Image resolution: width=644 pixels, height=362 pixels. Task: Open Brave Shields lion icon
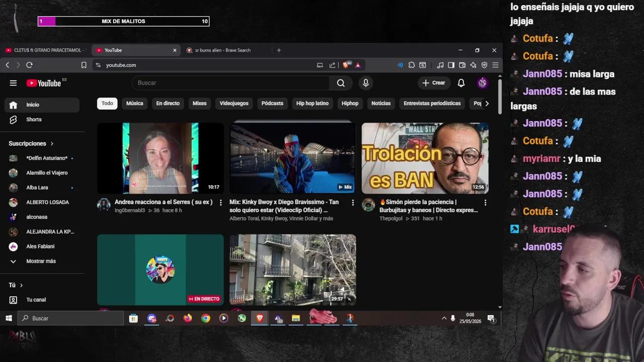point(346,65)
